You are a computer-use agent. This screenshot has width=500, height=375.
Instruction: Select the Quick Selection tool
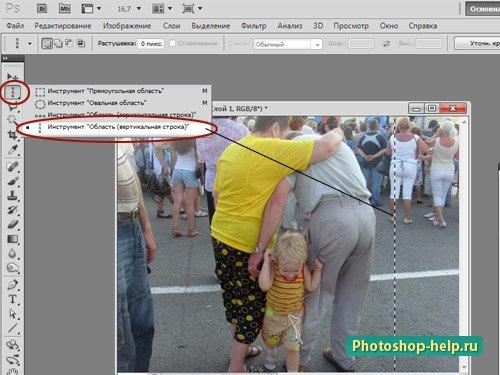[x=13, y=119]
